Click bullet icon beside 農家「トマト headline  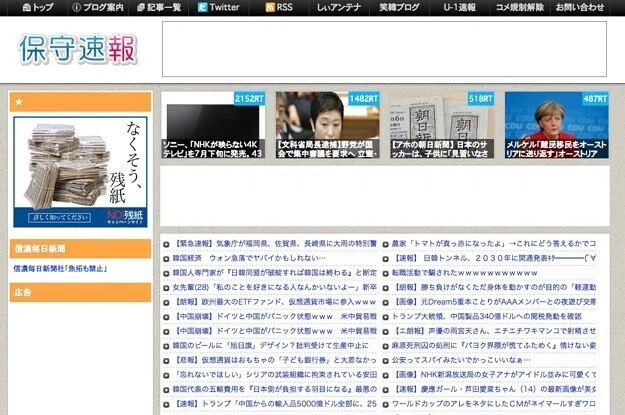click(385, 244)
